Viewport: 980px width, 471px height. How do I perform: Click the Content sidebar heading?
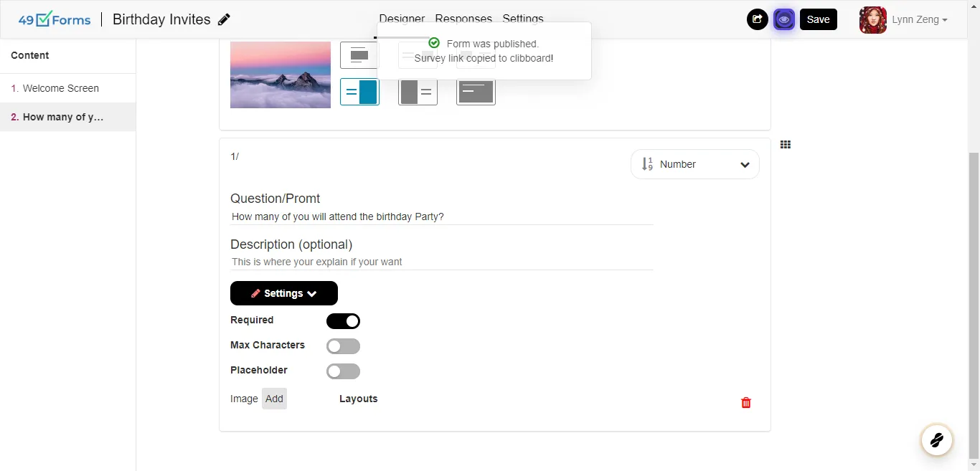(x=30, y=55)
